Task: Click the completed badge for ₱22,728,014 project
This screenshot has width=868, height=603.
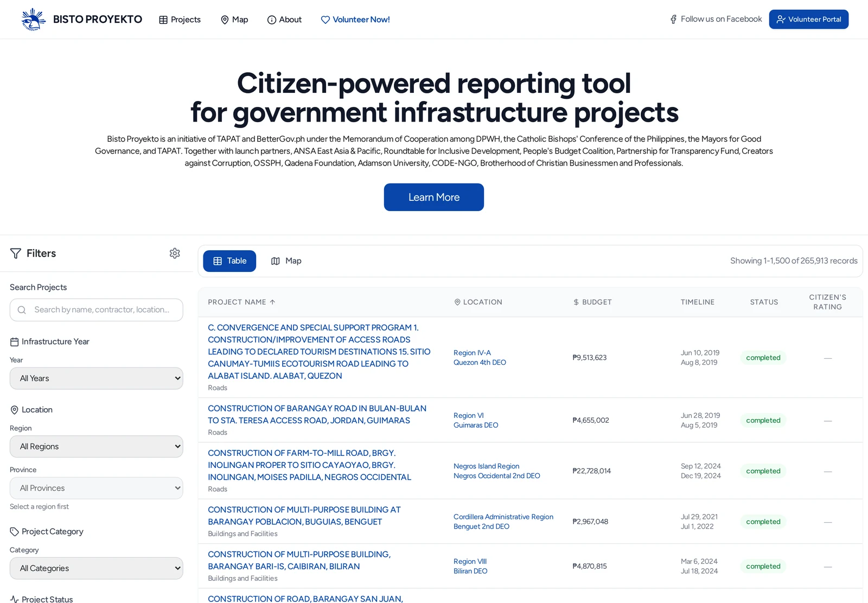Action: pyautogui.click(x=763, y=471)
